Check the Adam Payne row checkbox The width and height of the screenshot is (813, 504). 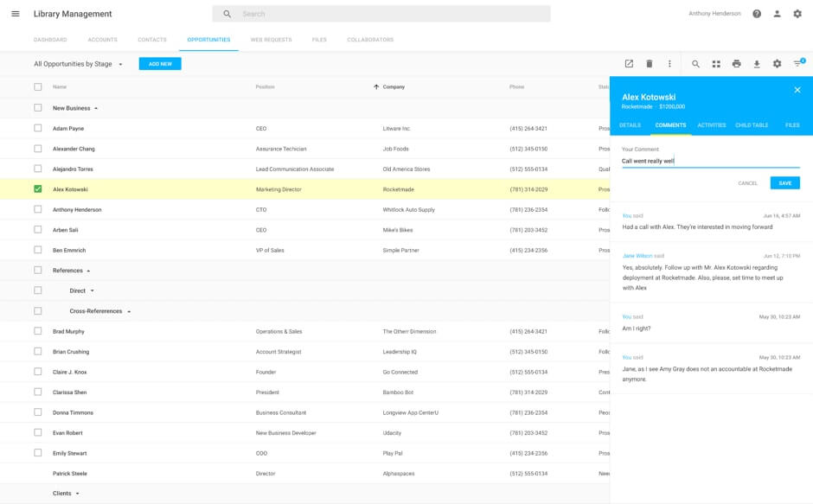tap(37, 128)
